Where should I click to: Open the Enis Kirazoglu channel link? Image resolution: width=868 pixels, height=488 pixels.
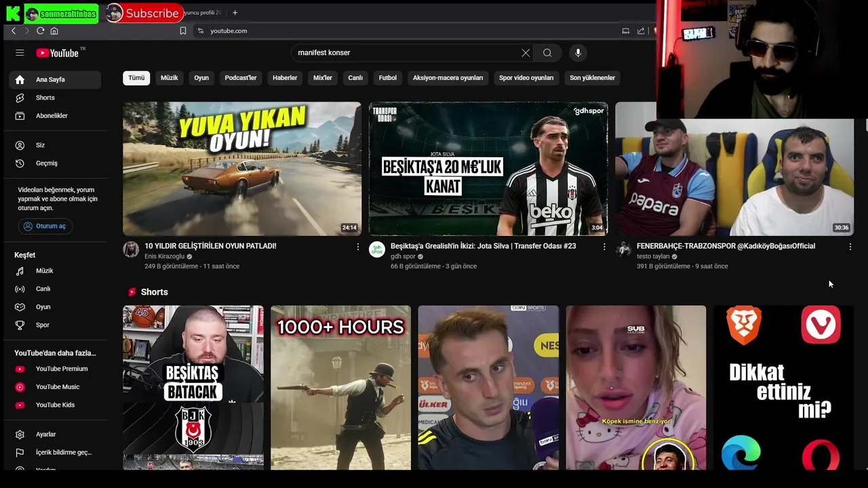pyautogui.click(x=164, y=257)
